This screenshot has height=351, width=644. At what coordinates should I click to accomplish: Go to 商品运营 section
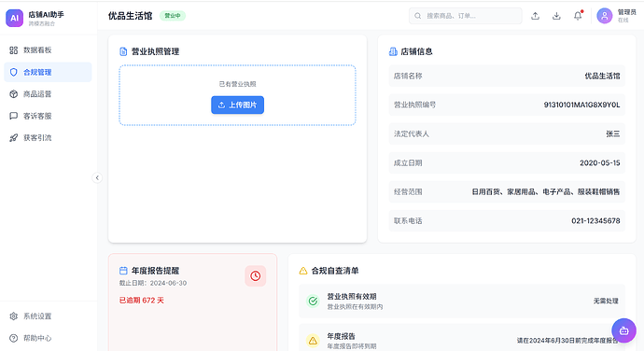point(48,94)
